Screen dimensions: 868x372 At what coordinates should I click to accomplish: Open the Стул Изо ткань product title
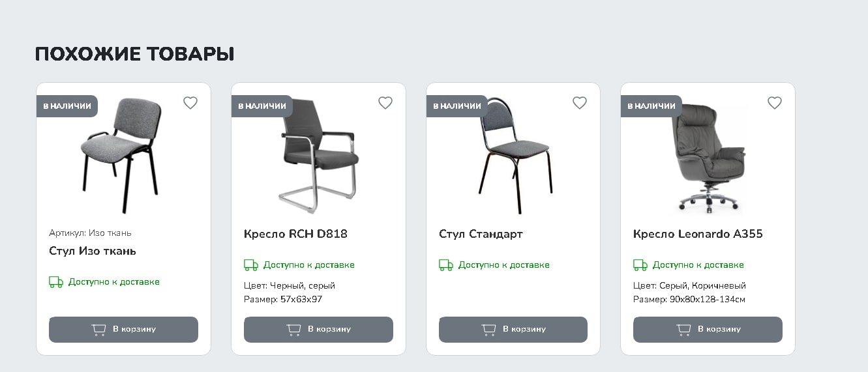point(93,251)
